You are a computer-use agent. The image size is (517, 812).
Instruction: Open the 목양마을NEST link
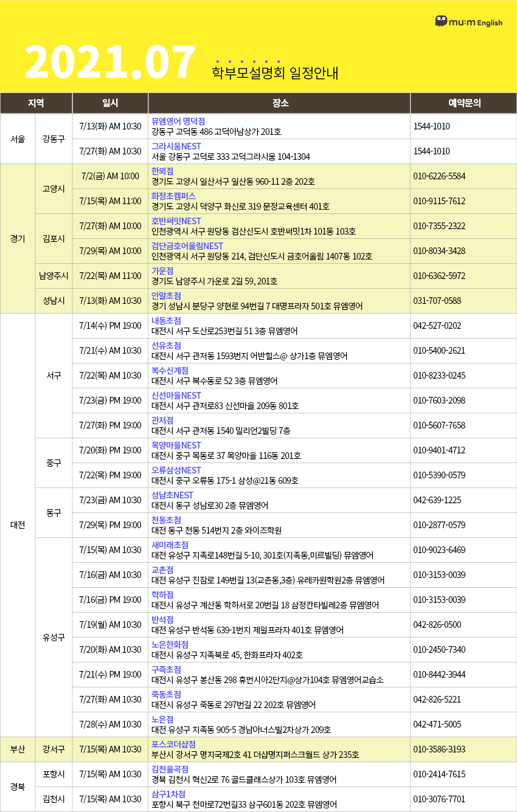[176, 445]
